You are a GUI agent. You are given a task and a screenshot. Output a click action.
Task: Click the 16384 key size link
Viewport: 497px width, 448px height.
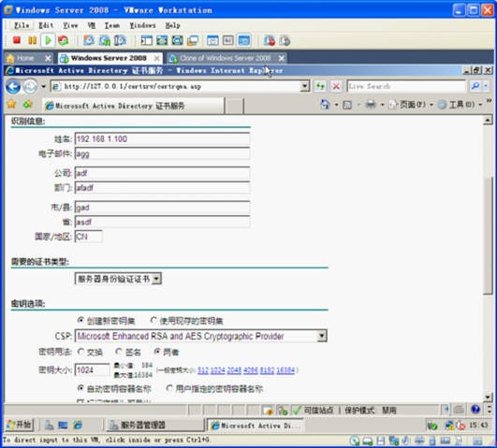(x=285, y=370)
